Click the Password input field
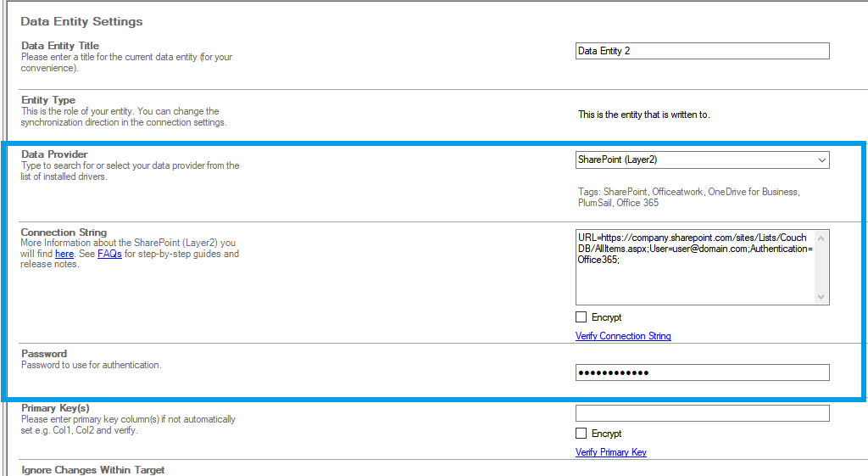 [702, 372]
